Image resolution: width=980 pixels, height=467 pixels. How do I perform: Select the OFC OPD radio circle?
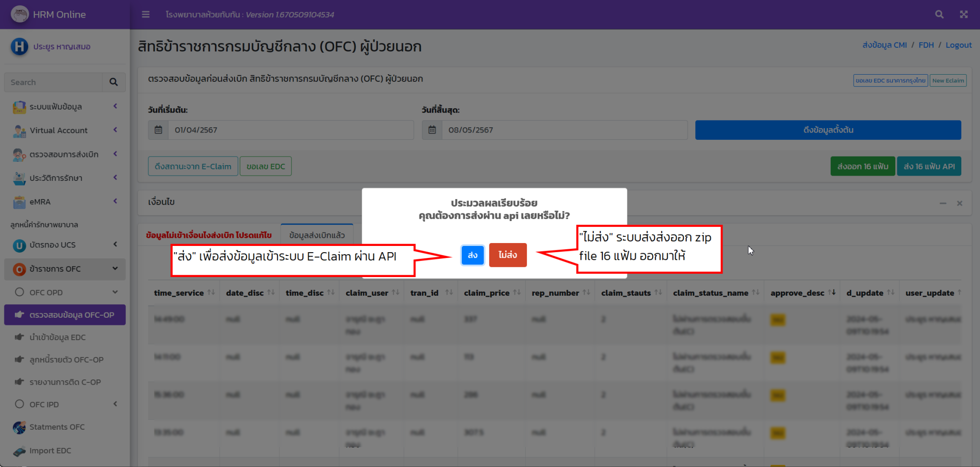click(x=20, y=292)
